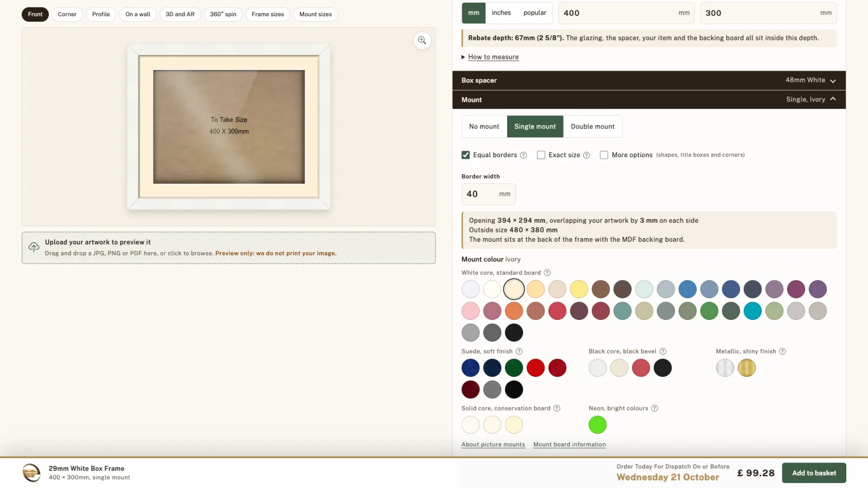Click the frame thumbnail in bottom bar
The image size is (868, 488).
[31, 473]
